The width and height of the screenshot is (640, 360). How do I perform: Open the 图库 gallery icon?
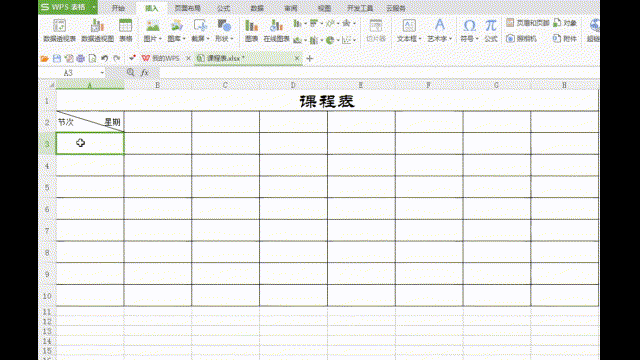(176, 26)
